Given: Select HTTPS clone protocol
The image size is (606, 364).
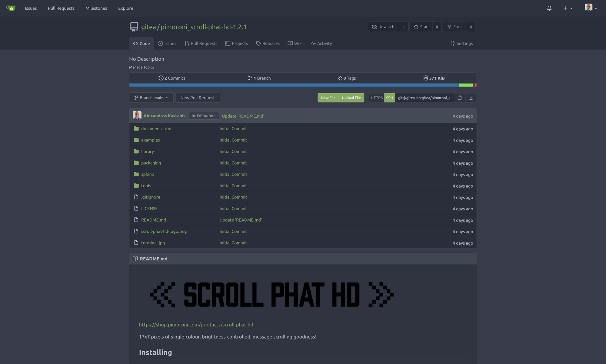Looking at the screenshot, I should pos(377,98).
